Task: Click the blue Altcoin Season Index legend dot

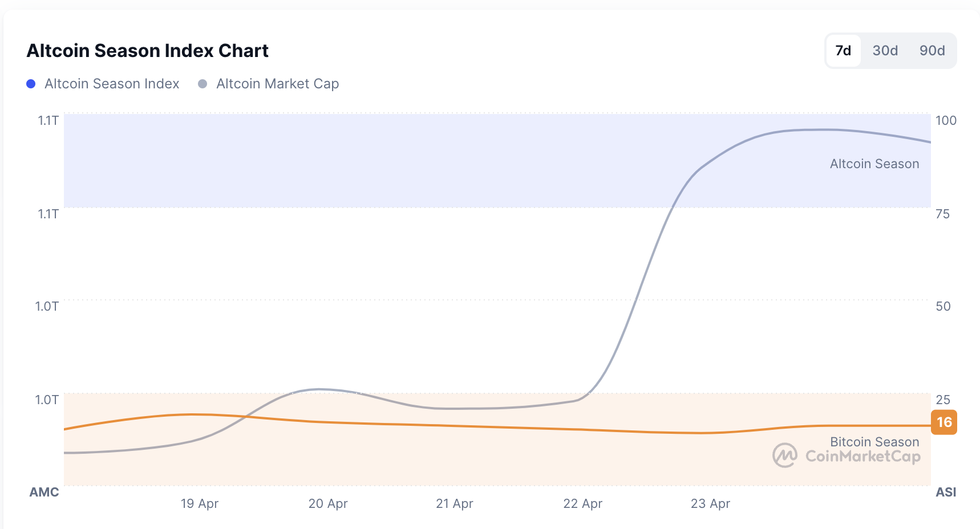Action: 30,84
